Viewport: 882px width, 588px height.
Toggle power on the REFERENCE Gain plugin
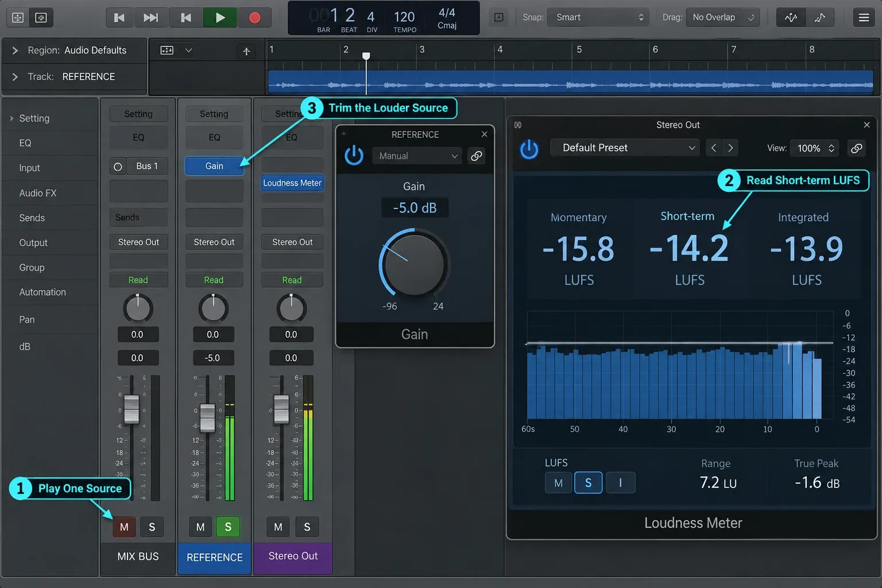click(x=354, y=156)
